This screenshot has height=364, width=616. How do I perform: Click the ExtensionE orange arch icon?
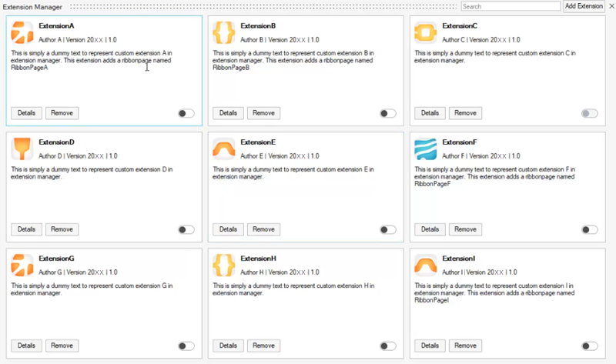224,149
